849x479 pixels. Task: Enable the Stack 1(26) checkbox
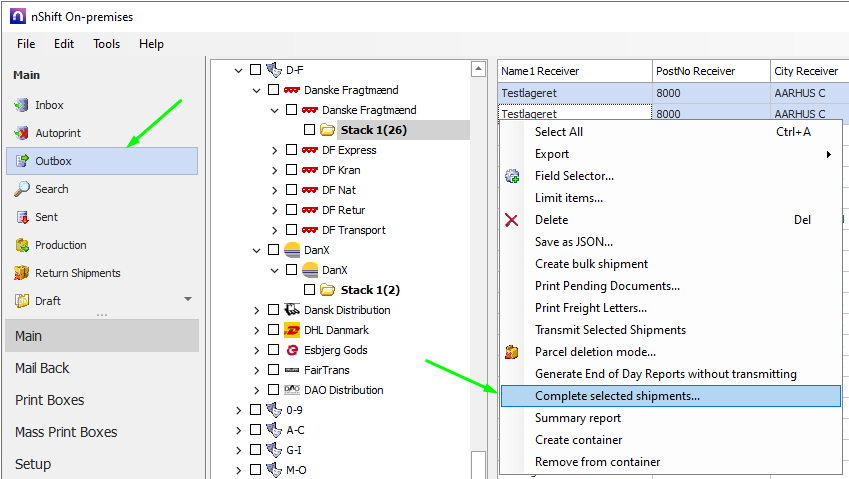tap(309, 130)
